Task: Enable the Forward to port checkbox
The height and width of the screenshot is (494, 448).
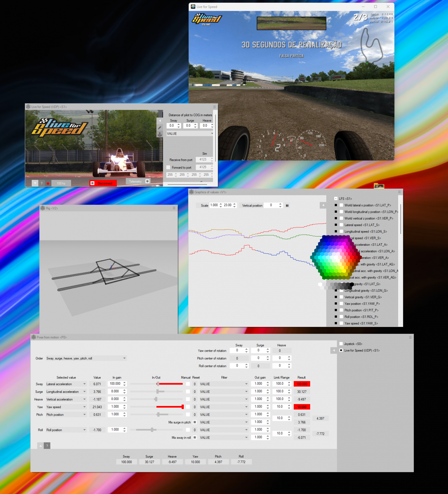Action: click(168, 167)
